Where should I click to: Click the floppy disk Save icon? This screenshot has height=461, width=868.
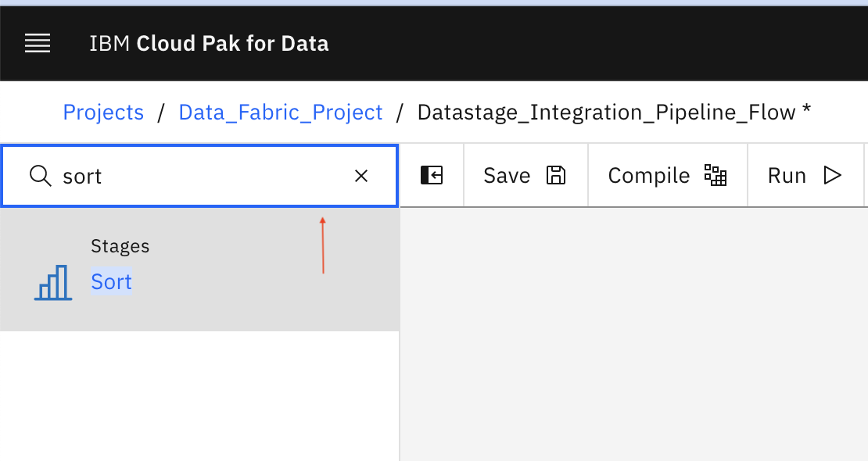pyautogui.click(x=556, y=176)
